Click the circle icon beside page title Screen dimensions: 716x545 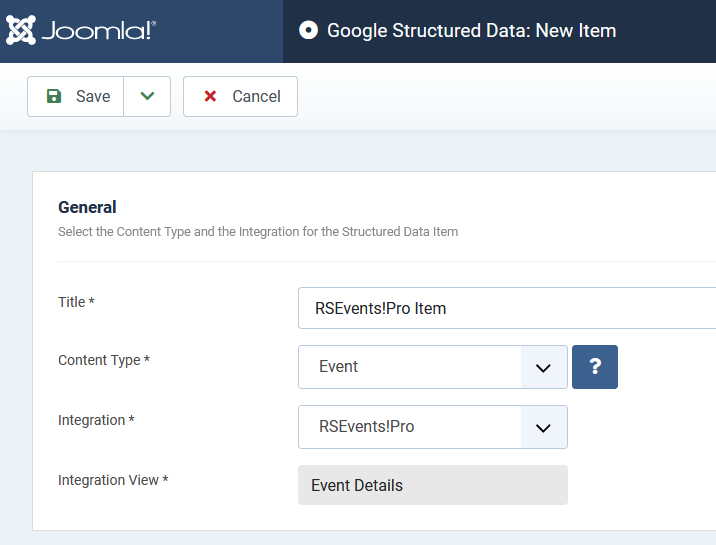pyautogui.click(x=308, y=31)
